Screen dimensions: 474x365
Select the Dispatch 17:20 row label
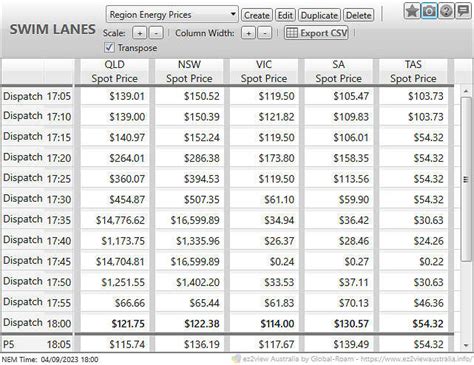(37, 158)
